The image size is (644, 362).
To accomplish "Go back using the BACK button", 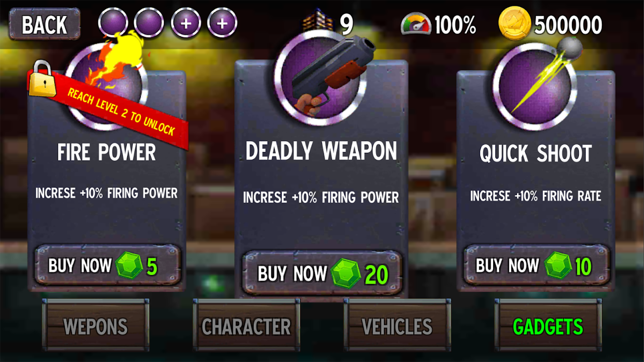I will pos(44,24).
